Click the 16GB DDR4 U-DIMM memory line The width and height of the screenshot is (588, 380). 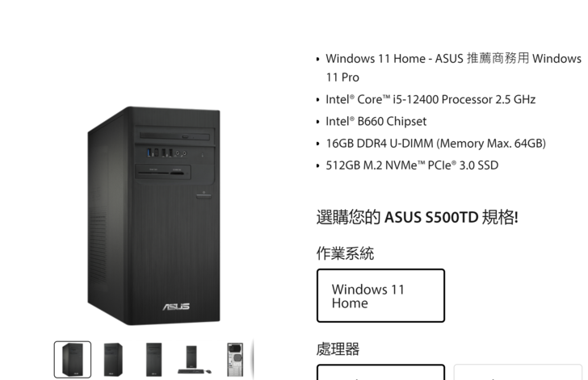click(436, 143)
